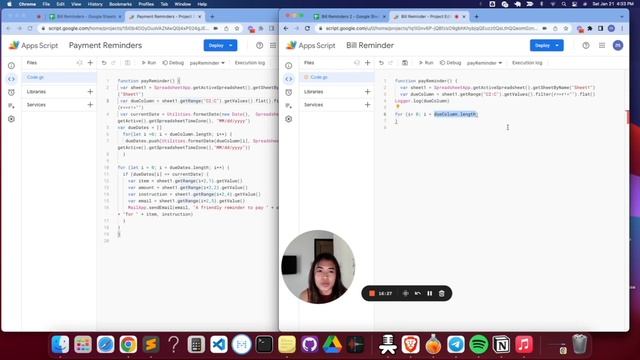Image resolution: width=640 pixels, height=360 pixels.
Task: Show Execution log in Payment Reminders window
Action: pyautogui.click(x=250, y=63)
